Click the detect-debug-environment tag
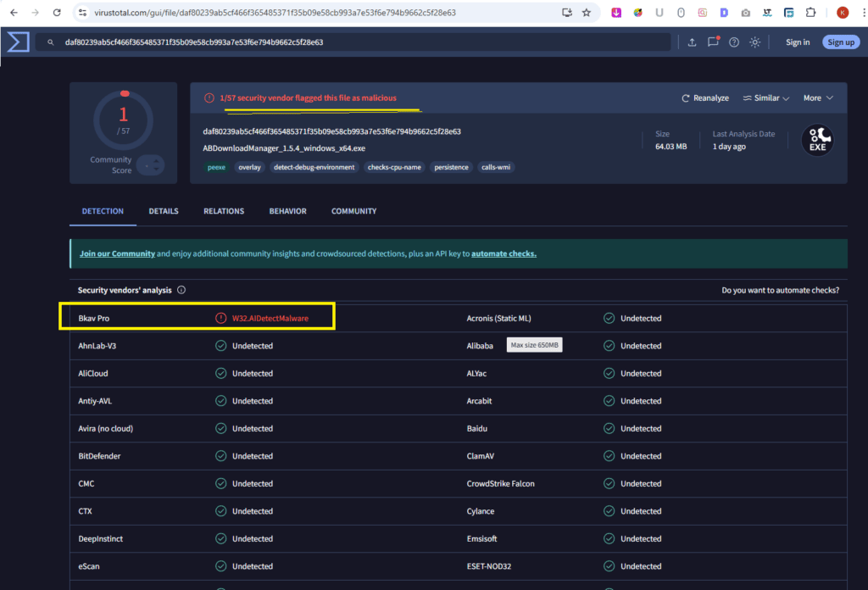Screen dimensions: 868x590 (x=314, y=167)
